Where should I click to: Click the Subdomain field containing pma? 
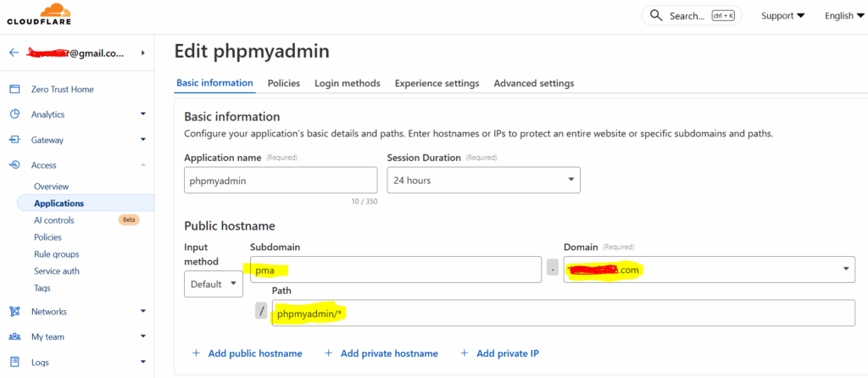coord(396,270)
